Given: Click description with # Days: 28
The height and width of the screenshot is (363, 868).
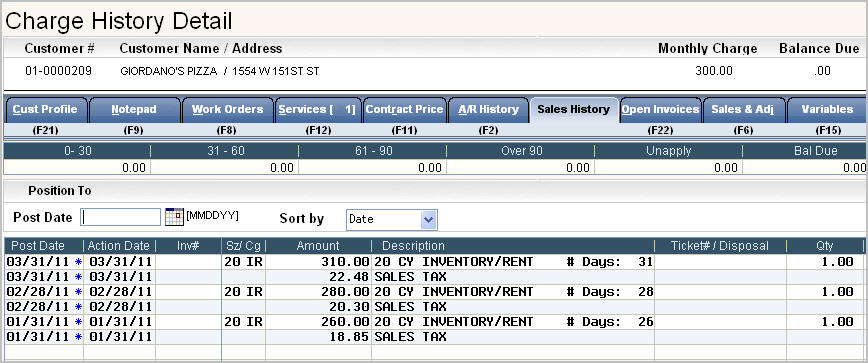Looking at the screenshot, I should (x=514, y=292).
